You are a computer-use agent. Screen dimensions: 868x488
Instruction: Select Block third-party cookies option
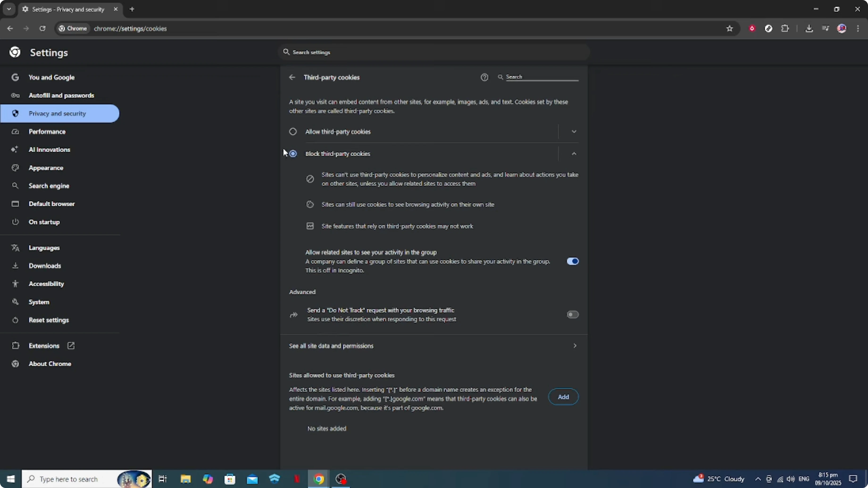click(x=293, y=153)
